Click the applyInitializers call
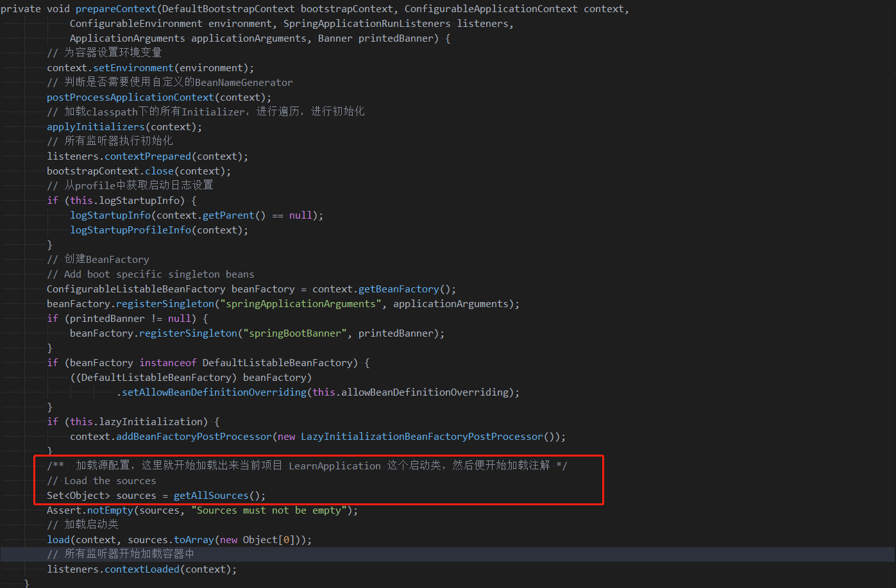The image size is (896, 588). 96,127
